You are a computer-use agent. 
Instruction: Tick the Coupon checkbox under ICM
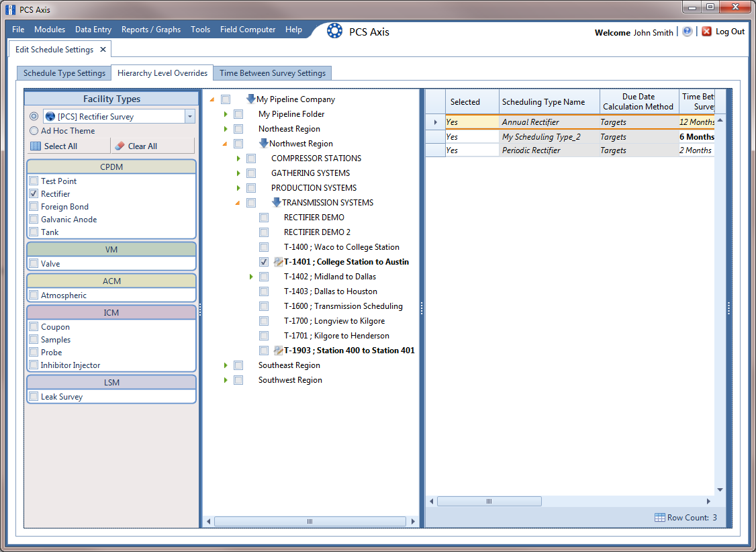[34, 327]
